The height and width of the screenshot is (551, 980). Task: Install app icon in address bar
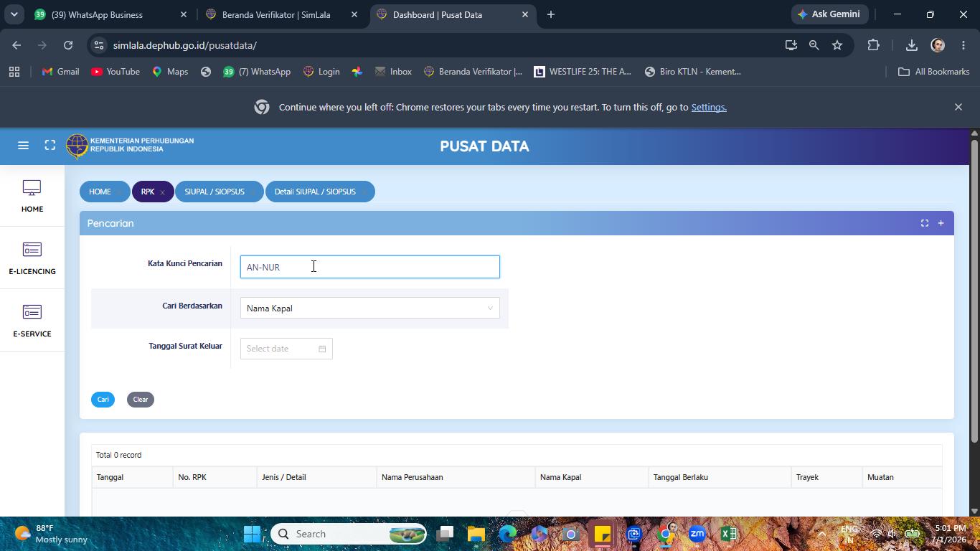pos(791,45)
